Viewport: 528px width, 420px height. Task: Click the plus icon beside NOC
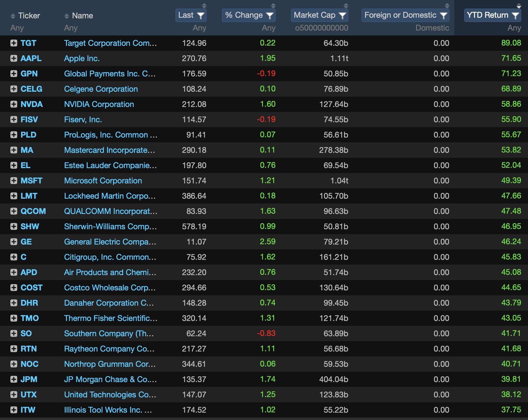13,364
